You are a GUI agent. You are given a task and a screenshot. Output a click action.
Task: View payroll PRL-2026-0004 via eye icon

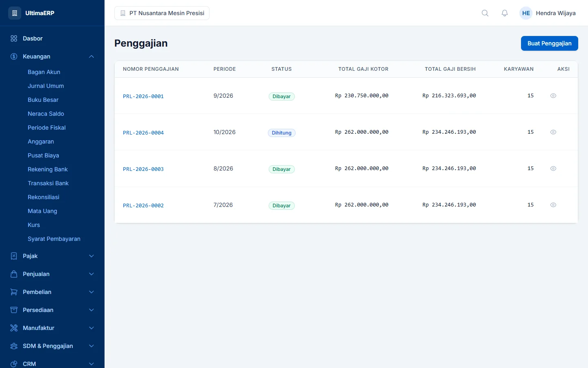(553, 132)
